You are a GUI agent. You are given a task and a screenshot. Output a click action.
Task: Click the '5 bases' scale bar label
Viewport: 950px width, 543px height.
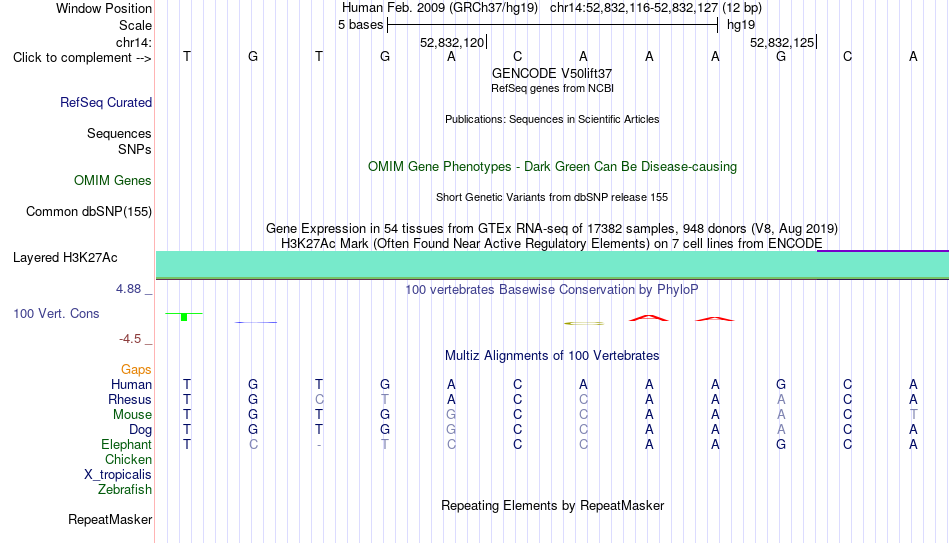coord(360,25)
